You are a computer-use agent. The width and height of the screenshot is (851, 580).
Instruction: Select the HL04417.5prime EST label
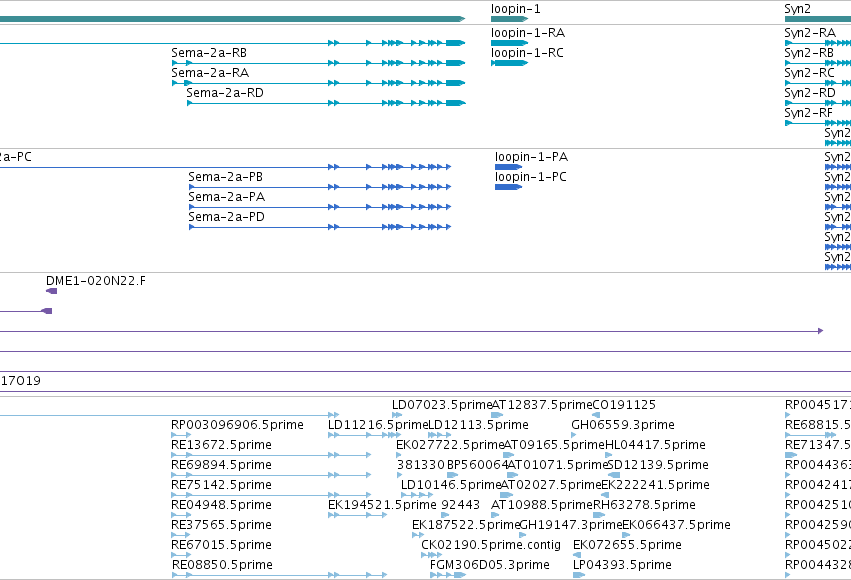tap(655, 445)
